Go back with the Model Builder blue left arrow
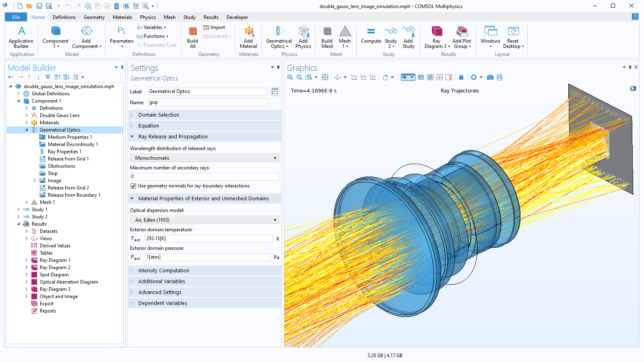The width and height of the screenshot is (644, 362). 11,77
